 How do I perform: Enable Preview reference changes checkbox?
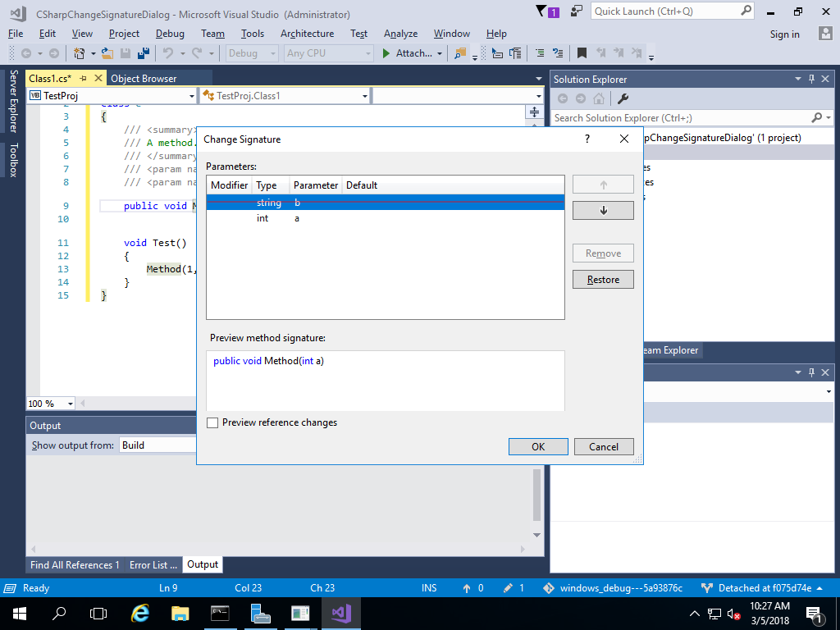[x=212, y=422]
